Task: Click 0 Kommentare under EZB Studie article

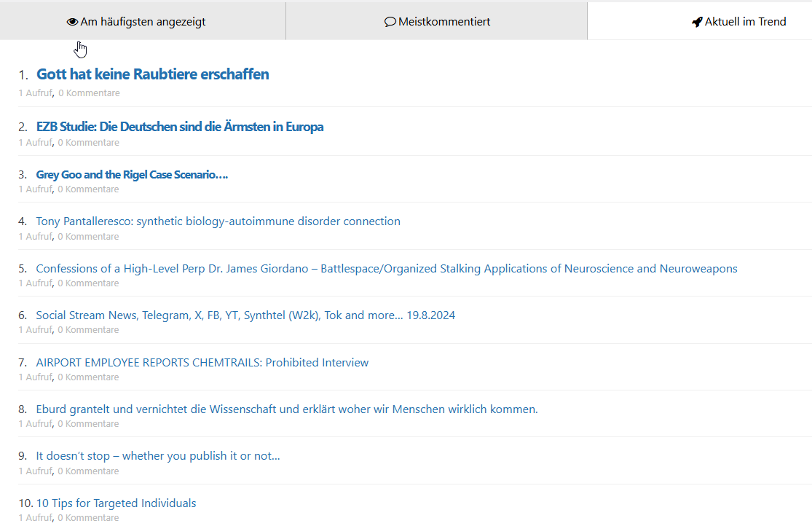Action: tap(89, 143)
